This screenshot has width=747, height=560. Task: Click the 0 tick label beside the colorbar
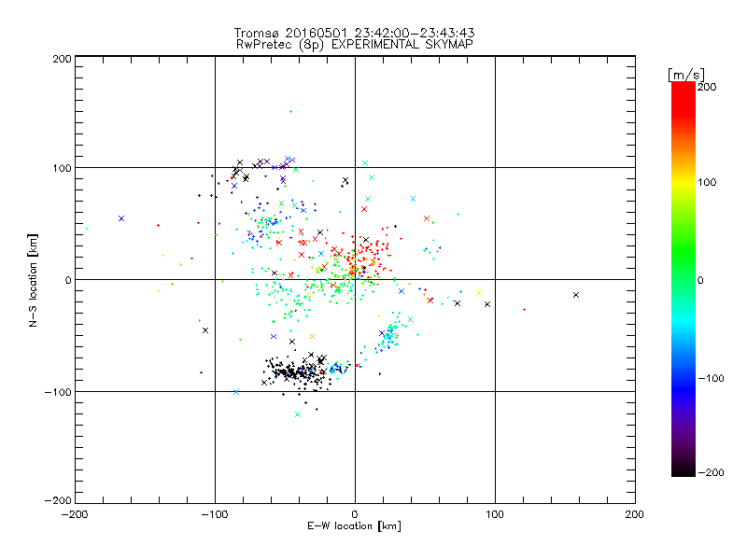700,280
